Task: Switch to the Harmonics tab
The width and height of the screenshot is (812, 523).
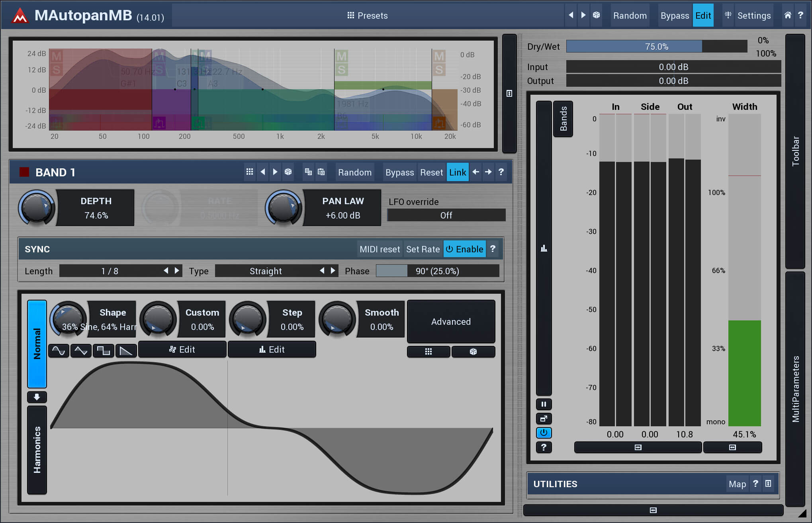Action: (37, 450)
